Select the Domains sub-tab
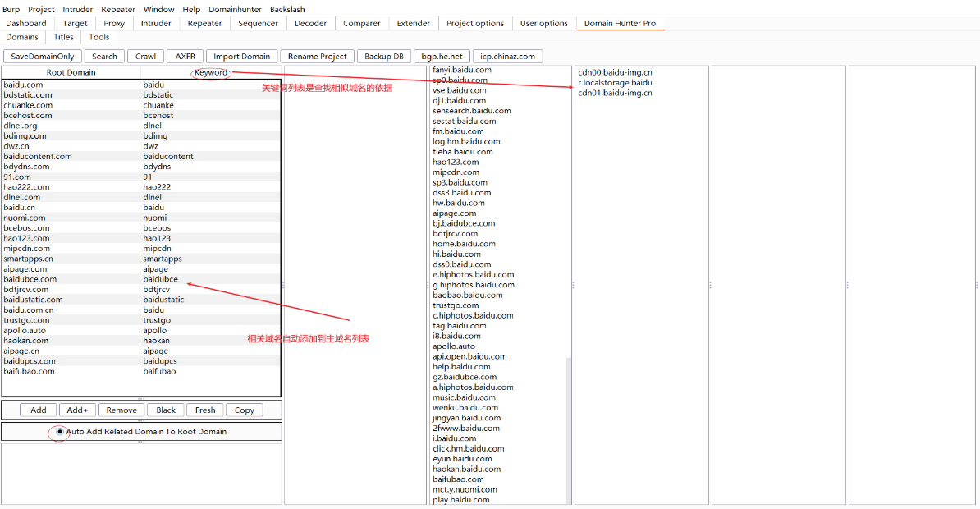The image size is (980, 509). [x=22, y=37]
